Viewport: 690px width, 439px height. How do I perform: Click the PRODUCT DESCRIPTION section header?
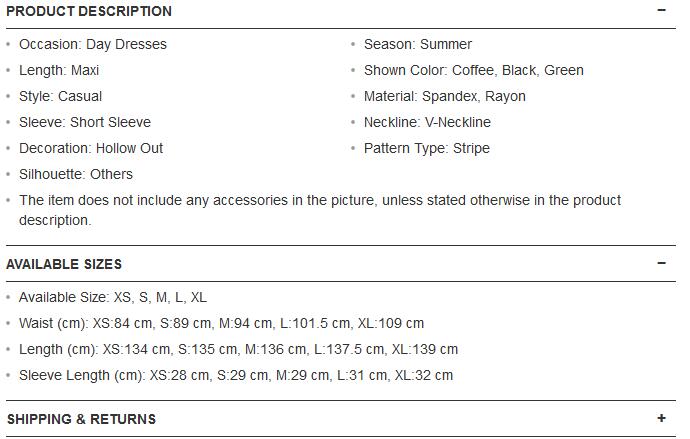(x=89, y=11)
